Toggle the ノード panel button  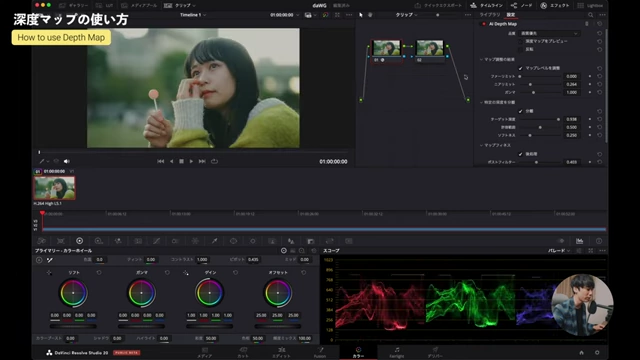(521, 5)
